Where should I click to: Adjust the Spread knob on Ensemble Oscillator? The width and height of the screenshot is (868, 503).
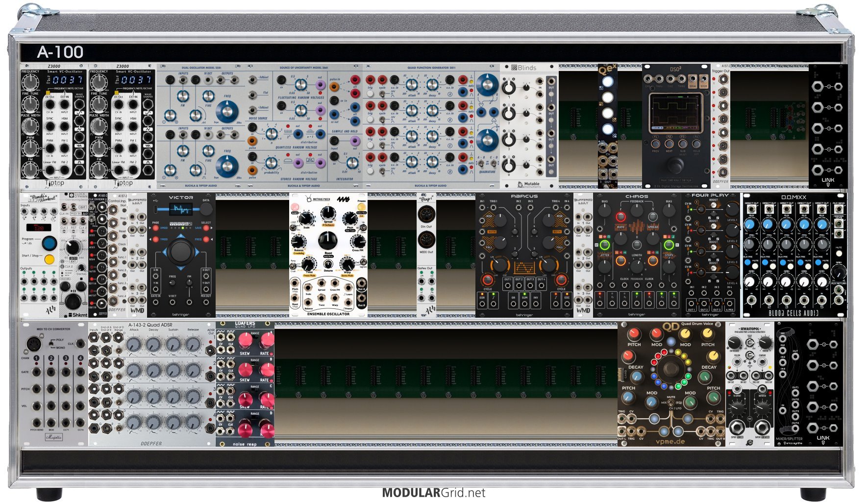click(x=328, y=213)
